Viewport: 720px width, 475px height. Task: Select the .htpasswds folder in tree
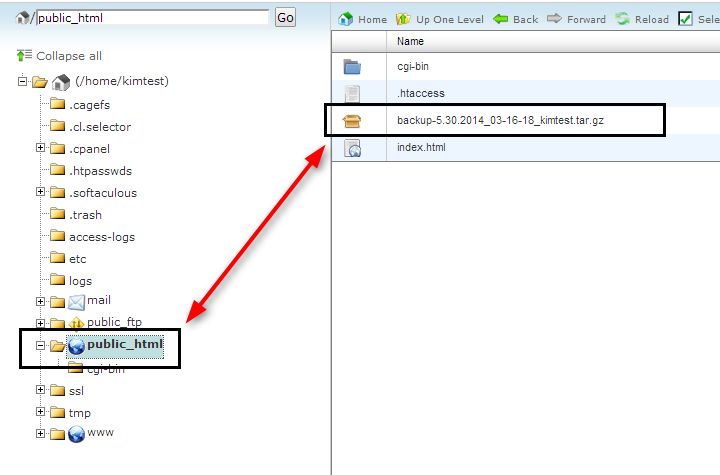[101, 171]
